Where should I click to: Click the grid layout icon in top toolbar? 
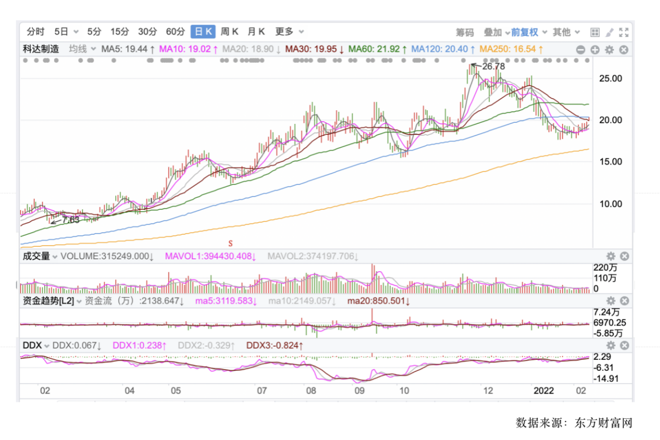point(595,32)
